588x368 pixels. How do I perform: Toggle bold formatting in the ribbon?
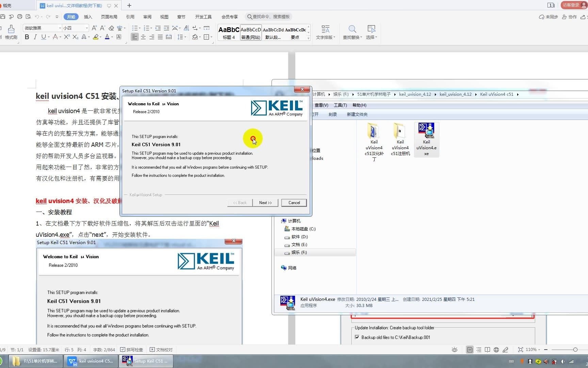point(27,37)
